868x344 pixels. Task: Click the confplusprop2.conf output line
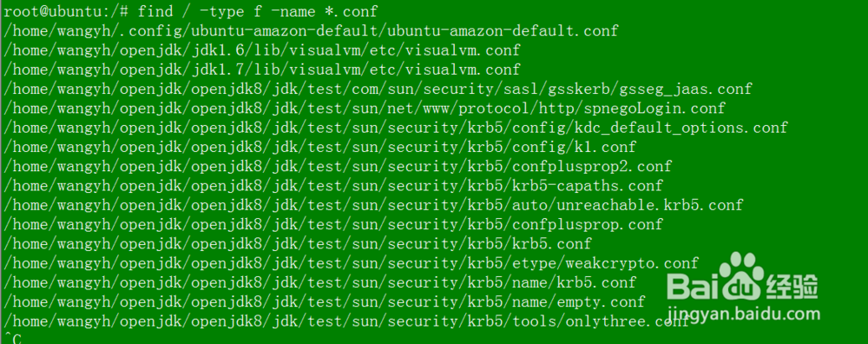point(337,166)
